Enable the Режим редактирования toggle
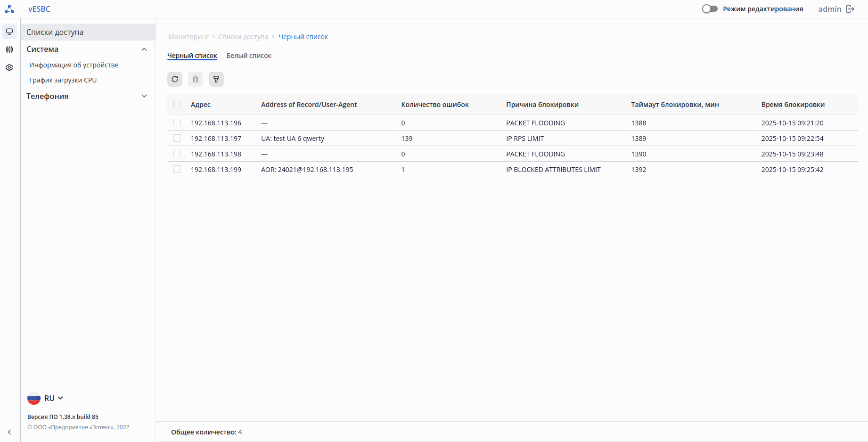The height and width of the screenshot is (442, 868). (710, 9)
